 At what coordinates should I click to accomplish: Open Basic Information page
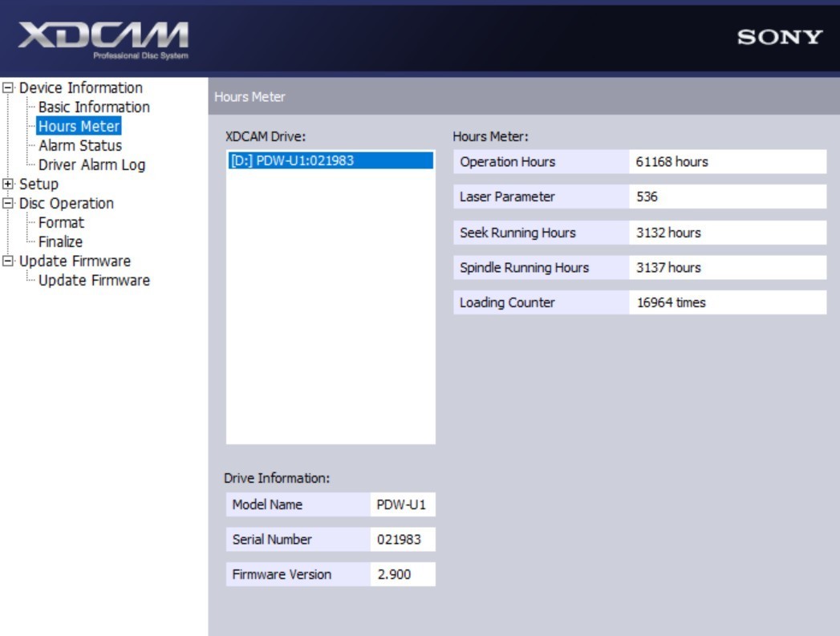94,107
